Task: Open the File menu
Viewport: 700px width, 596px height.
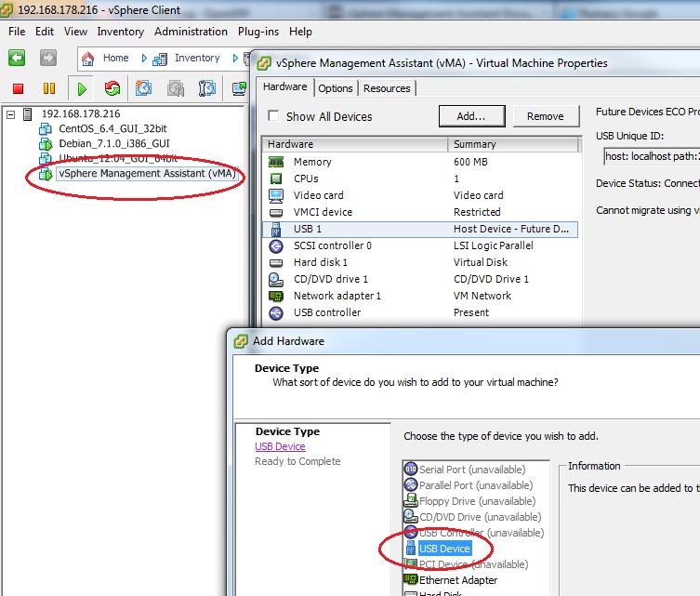Action: pos(17,32)
